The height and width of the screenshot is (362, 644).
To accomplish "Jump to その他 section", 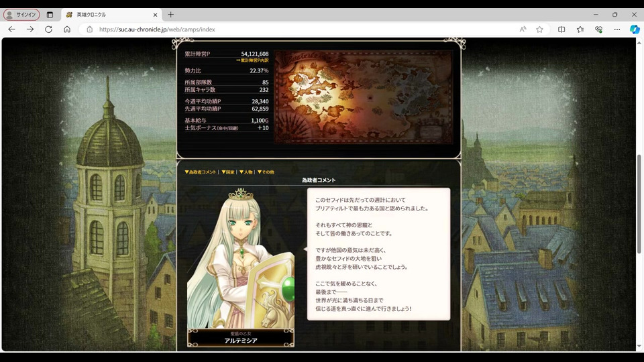I will coord(266,172).
